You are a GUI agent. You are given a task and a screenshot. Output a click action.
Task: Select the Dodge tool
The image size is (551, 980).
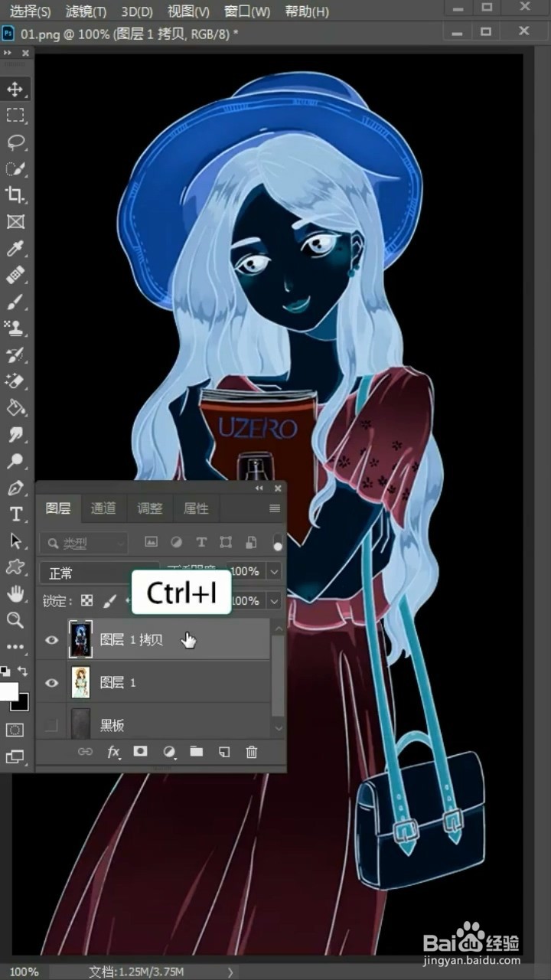tap(15, 461)
